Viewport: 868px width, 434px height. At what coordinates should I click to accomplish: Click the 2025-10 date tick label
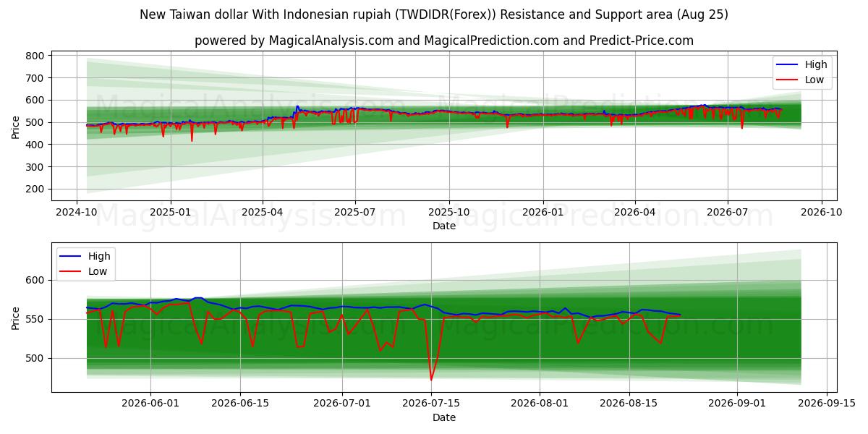coord(448,212)
